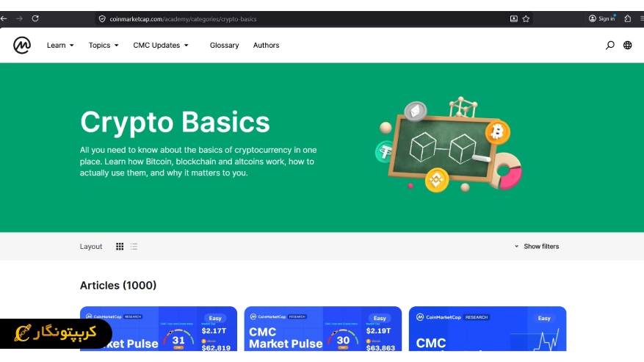The width and height of the screenshot is (644, 362).
Task: Expand Show filters panel
Action: point(537,247)
